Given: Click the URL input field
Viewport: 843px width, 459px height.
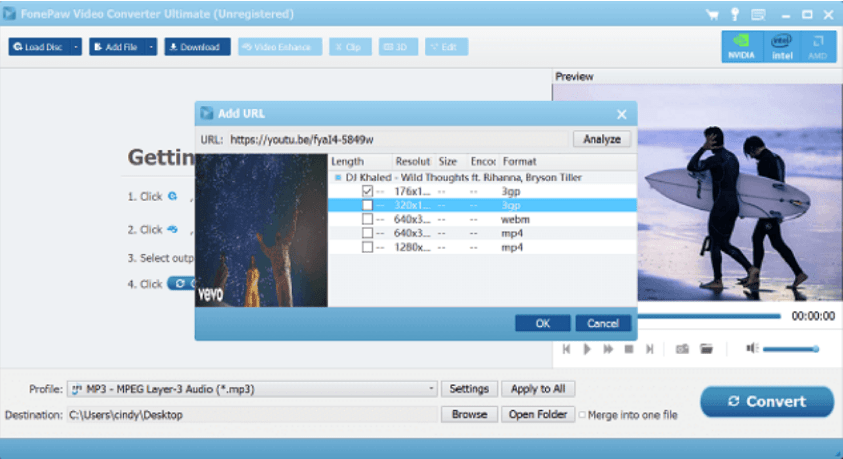Looking at the screenshot, I should (398, 140).
